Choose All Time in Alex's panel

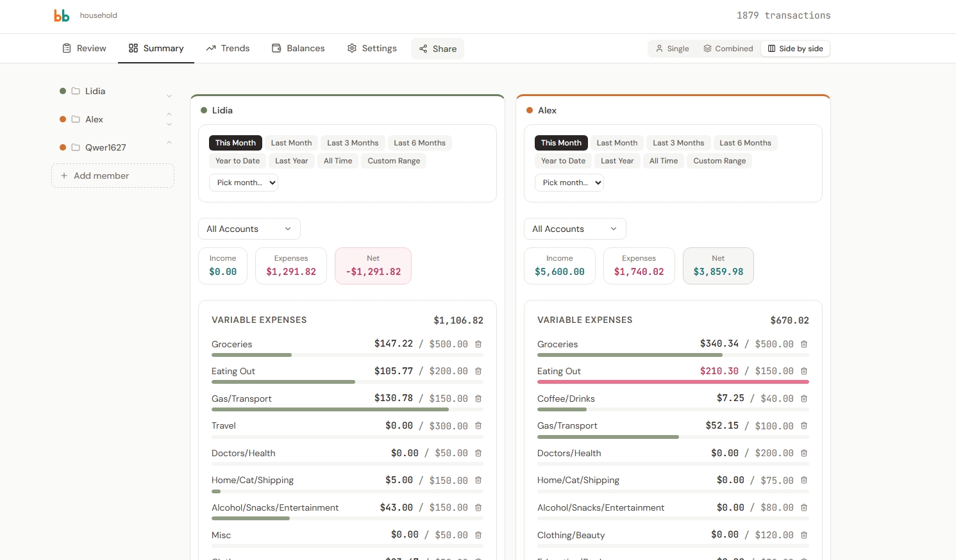tap(663, 161)
